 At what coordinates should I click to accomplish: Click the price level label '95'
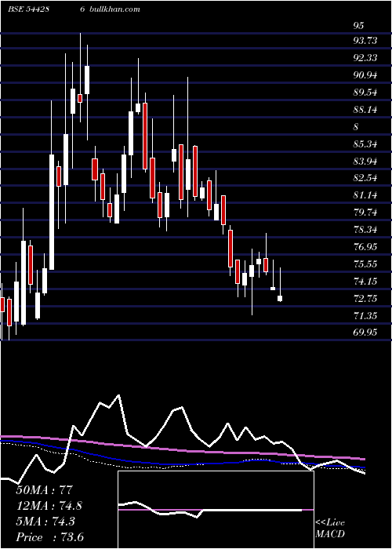tap(358, 26)
